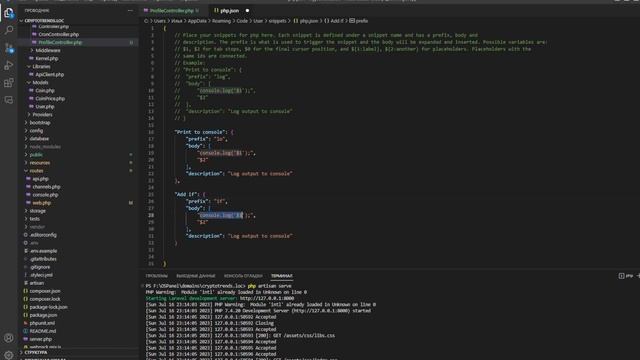The width and height of the screenshot is (640, 360).
Task: Open User.php in the Models folder
Action: 44,107
